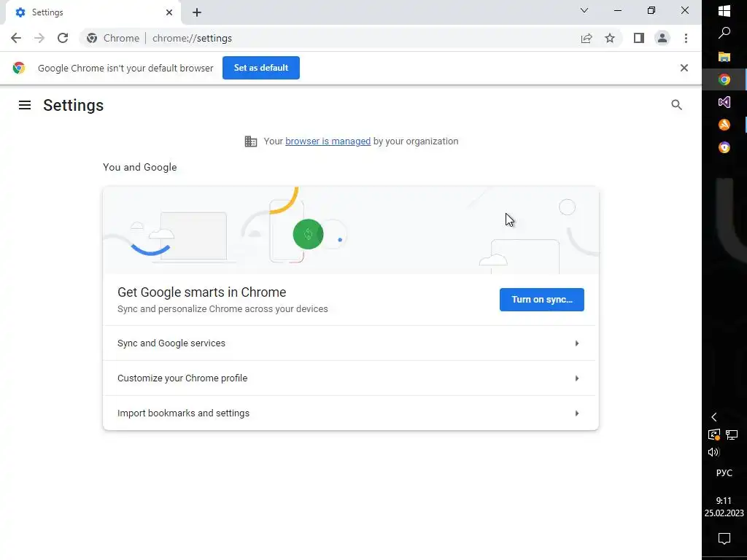The height and width of the screenshot is (560, 747).
Task: Expand Sync and Google services row
Action: click(349, 343)
